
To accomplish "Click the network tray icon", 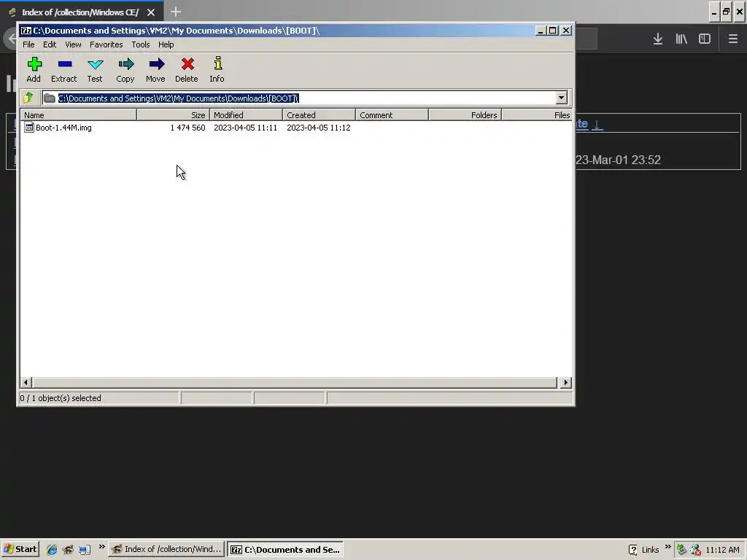I will point(682,550).
